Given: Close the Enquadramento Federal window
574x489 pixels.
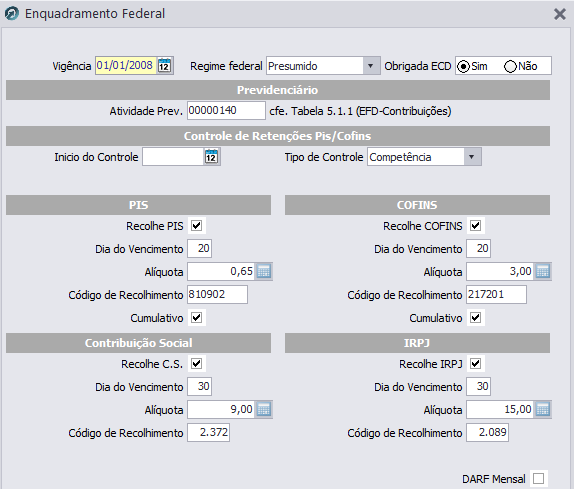Looking at the screenshot, I should click(560, 14).
